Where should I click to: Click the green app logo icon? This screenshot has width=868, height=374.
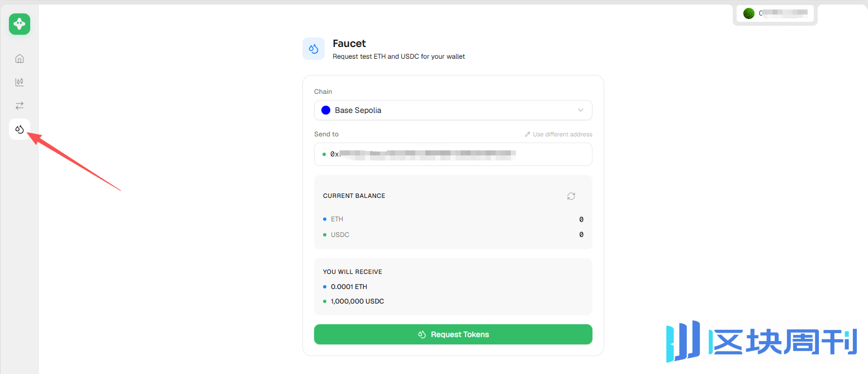click(20, 24)
